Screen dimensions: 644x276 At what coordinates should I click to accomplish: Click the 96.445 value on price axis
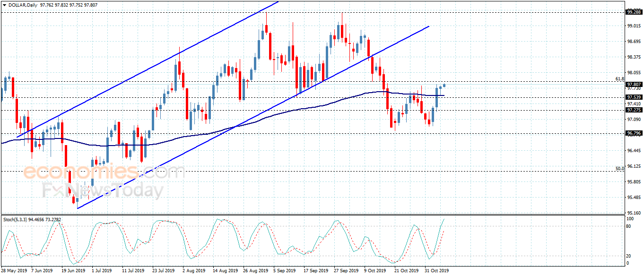pos(634,151)
